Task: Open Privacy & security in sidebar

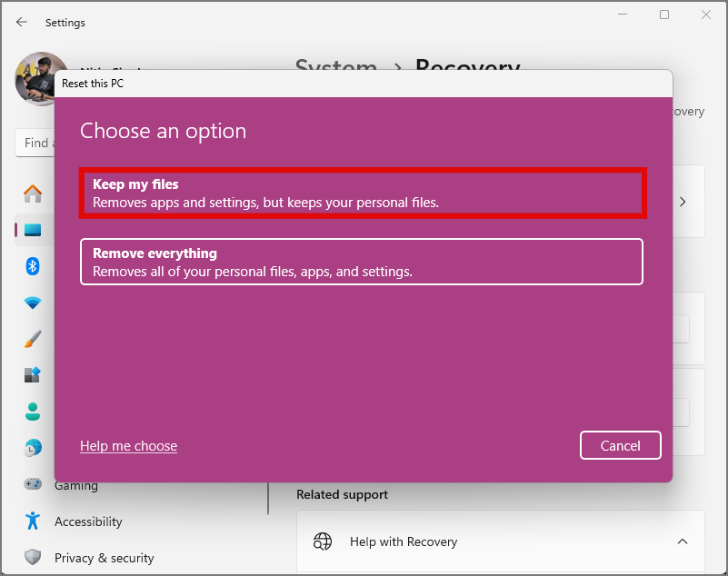Action: pos(104,558)
